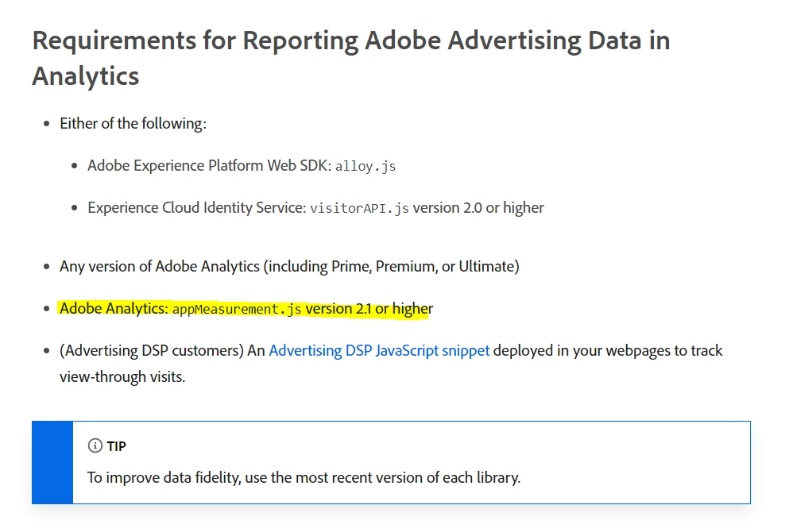Click the blue bar on the tip box

coord(52,462)
